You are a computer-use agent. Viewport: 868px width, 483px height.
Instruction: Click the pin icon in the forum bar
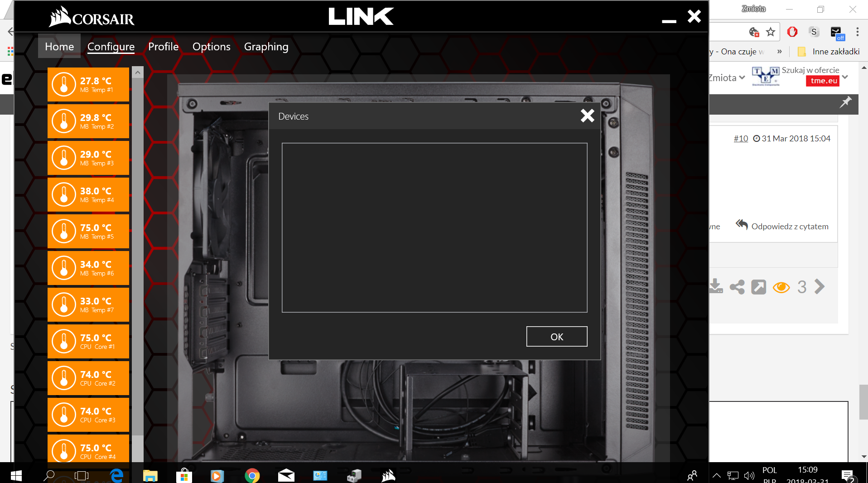pyautogui.click(x=845, y=102)
